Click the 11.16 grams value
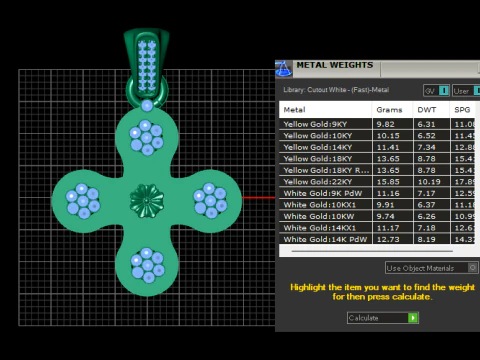480x360 pixels. (388, 193)
